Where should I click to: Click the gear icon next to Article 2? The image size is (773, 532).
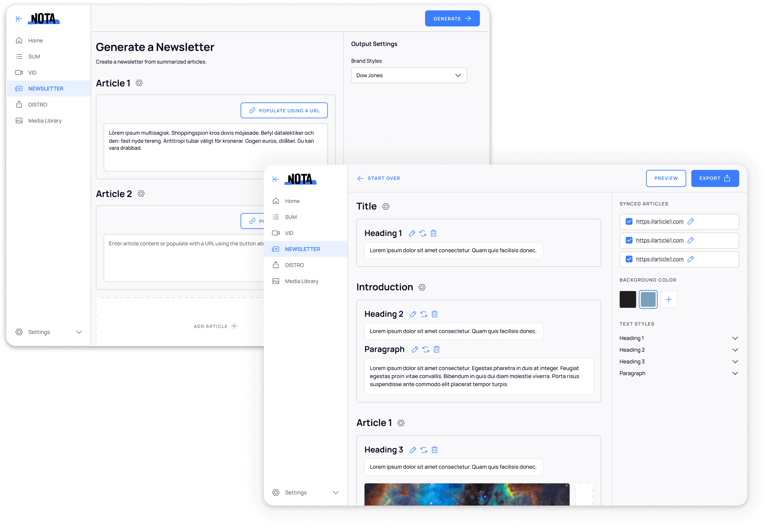141,194
